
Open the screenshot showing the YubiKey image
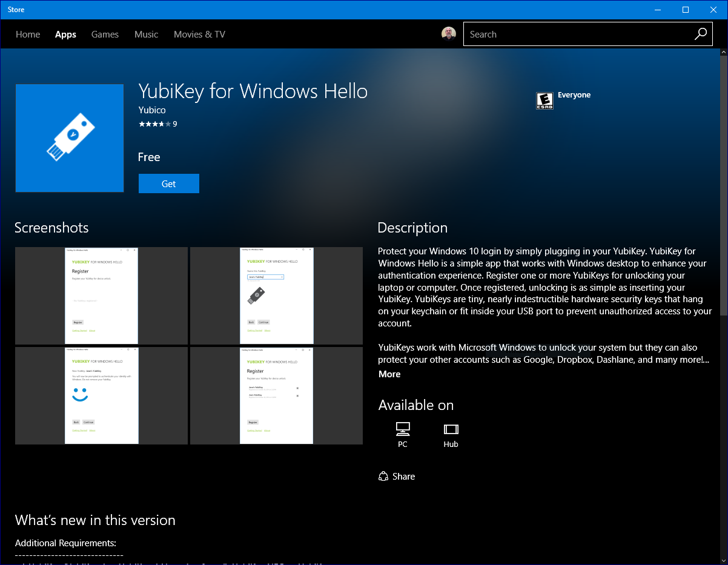point(276,296)
